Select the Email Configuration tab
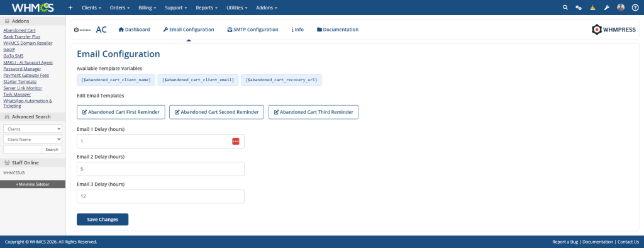 pyautogui.click(x=189, y=30)
